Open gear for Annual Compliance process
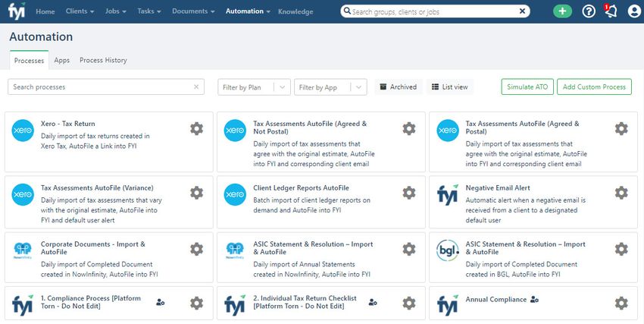The width and height of the screenshot is (644, 324). (x=621, y=303)
